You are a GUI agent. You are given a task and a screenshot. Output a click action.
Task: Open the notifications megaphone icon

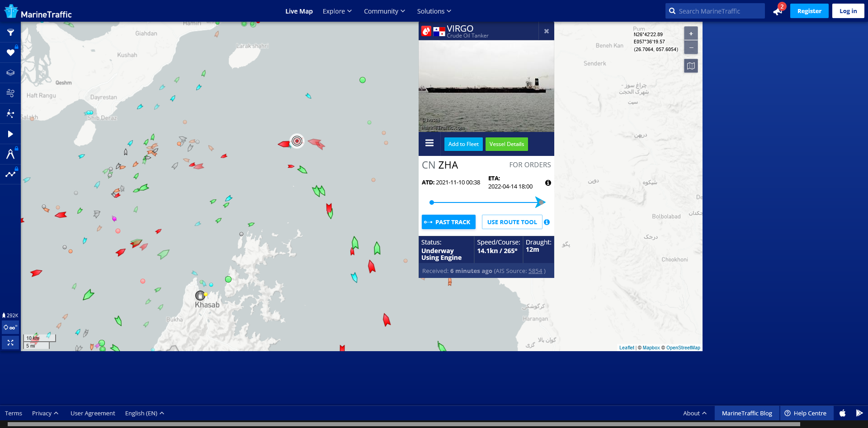778,11
